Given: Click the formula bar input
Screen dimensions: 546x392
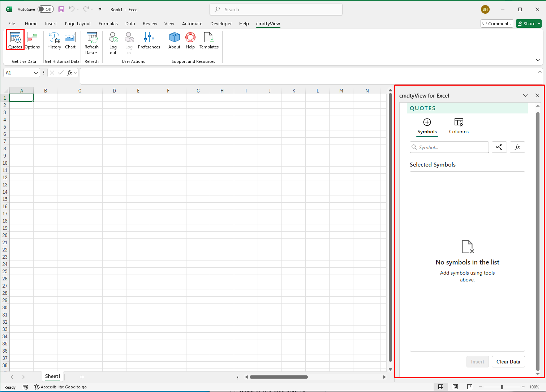Looking at the screenshot, I should (x=308, y=76).
